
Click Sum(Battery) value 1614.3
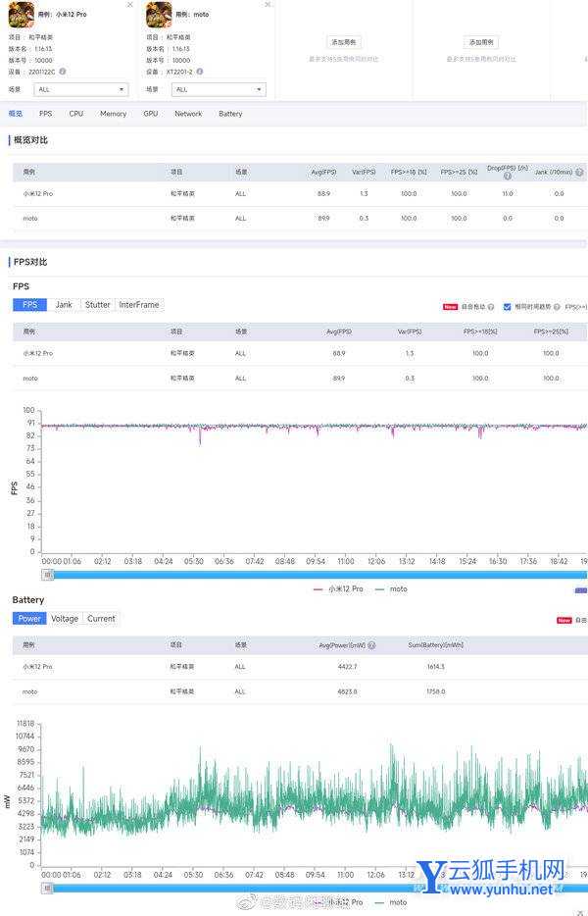[435, 667]
